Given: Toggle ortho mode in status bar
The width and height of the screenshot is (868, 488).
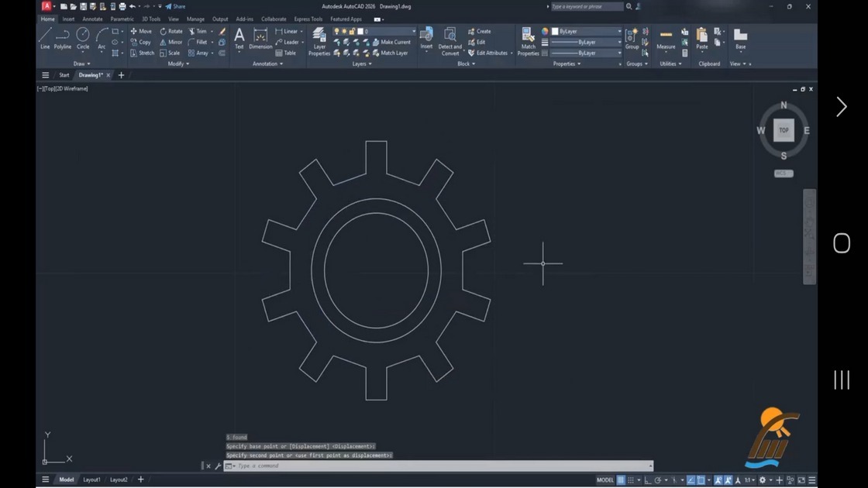Looking at the screenshot, I should pyautogui.click(x=647, y=480).
